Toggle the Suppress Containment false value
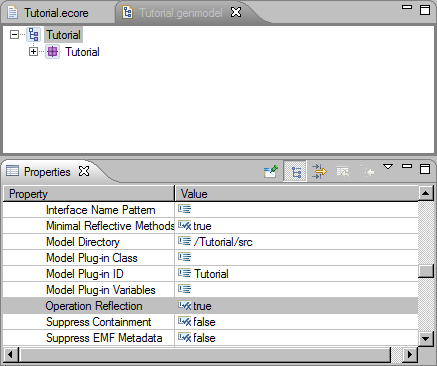 pos(204,322)
